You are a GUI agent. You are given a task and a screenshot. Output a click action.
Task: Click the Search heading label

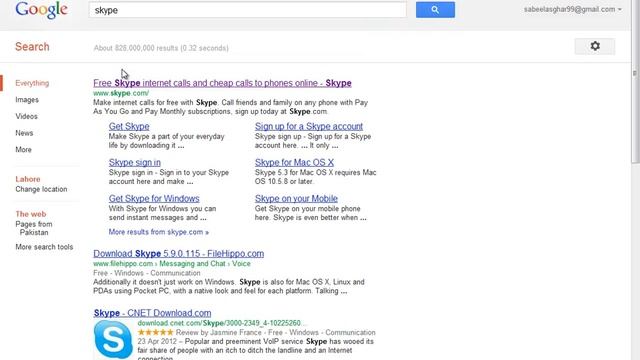(32, 47)
